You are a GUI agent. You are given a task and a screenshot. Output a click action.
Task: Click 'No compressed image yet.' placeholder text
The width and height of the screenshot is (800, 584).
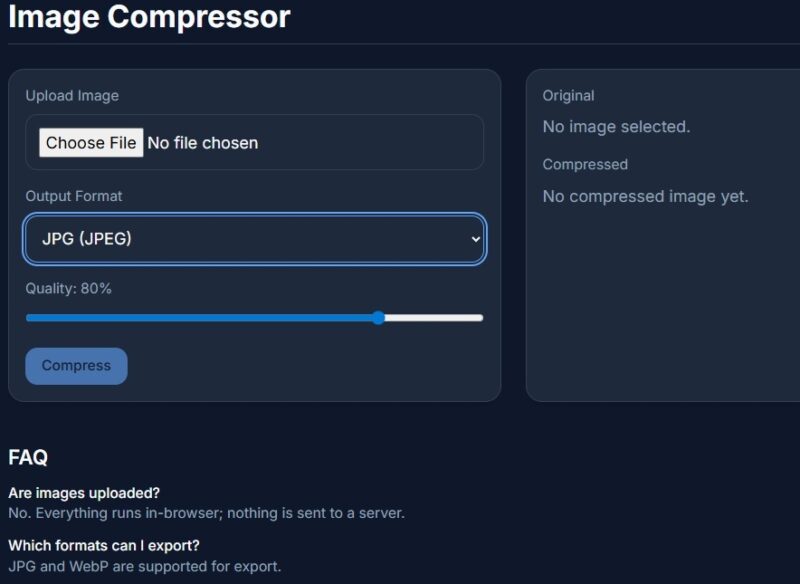pos(643,196)
